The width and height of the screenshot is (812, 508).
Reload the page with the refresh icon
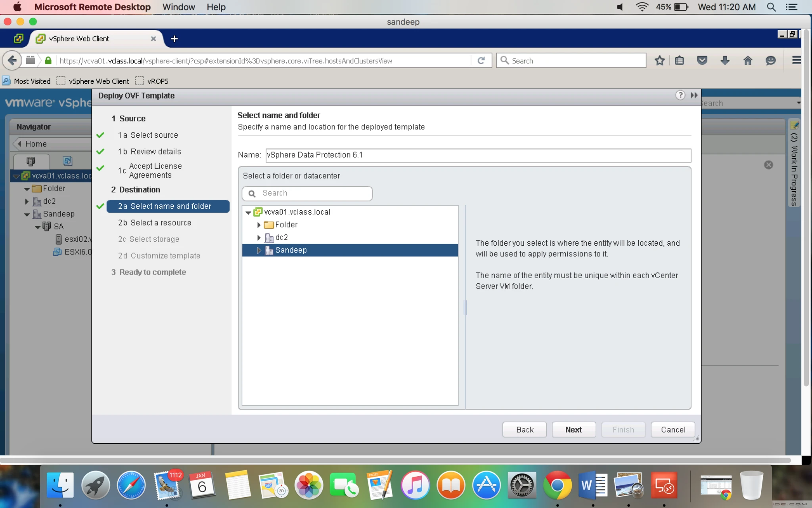click(x=481, y=61)
